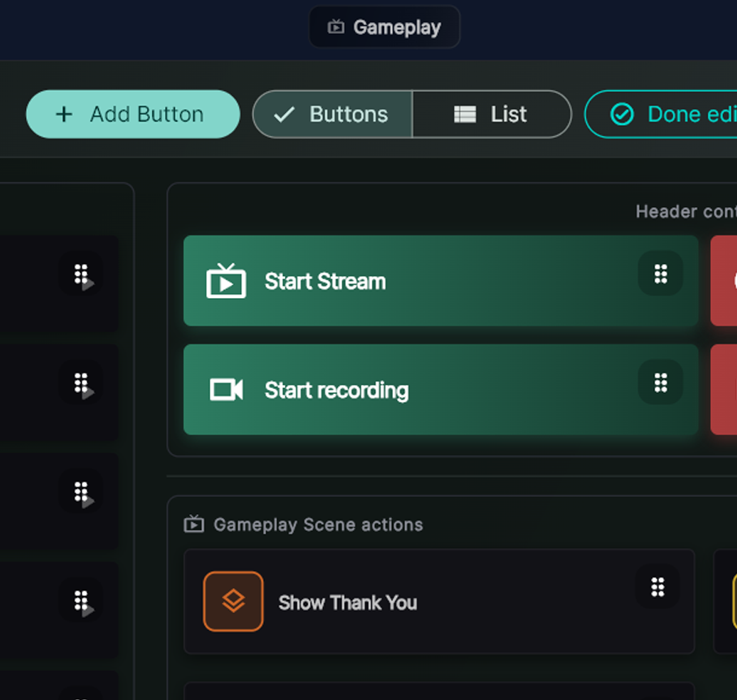Click the plus icon on Add Button
Image resolution: width=737 pixels, height=700 pixels.
pos(64,115)
